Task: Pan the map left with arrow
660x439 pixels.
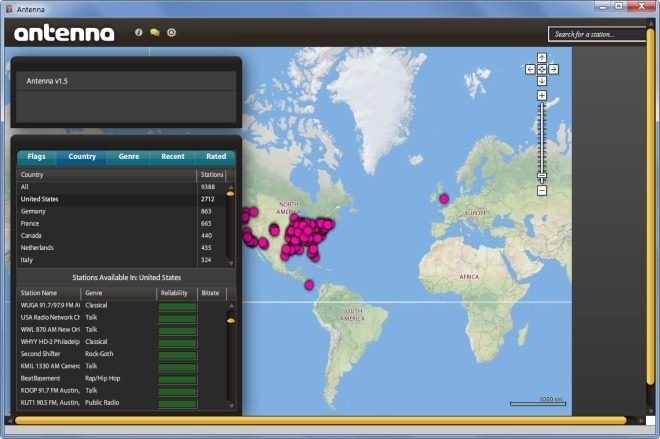Action: 530,69
